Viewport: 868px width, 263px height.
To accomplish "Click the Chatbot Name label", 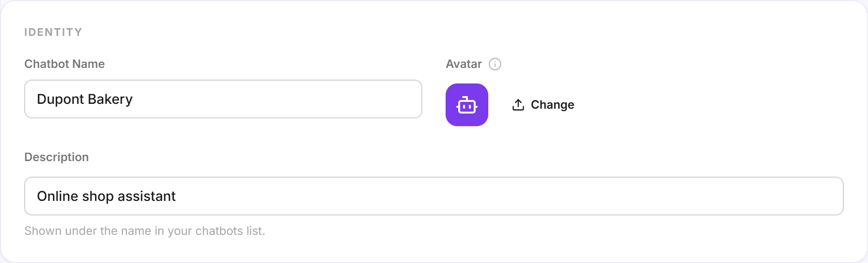I will 64,64.
